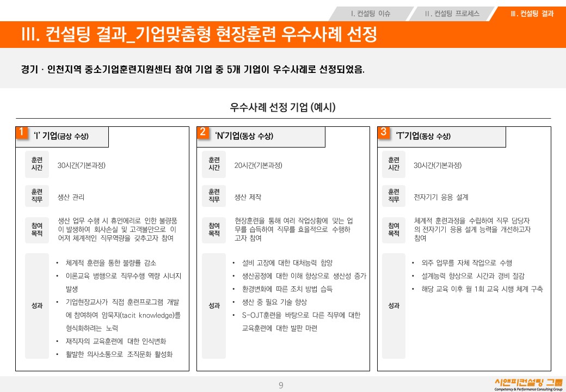Click '성과' label in 'N'기업 card

pos(214,306)
